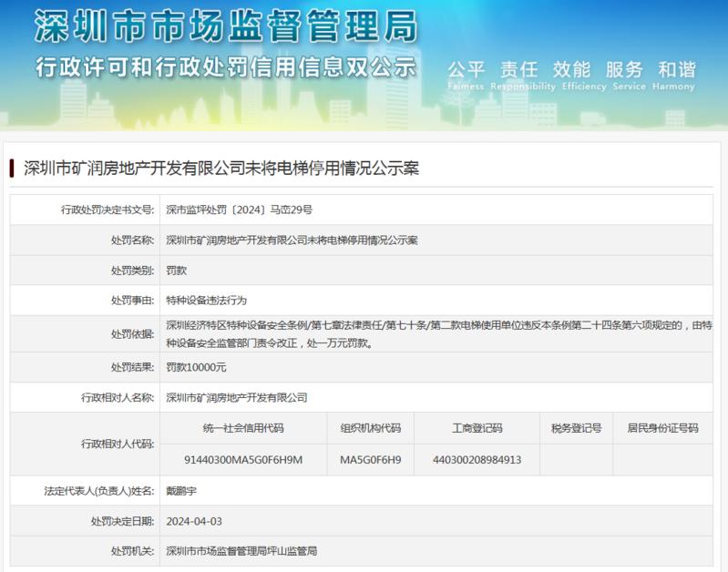This screenshot has width=728, height=572.
Task: Select the date 2024-04-03
Action: (194, 521)
